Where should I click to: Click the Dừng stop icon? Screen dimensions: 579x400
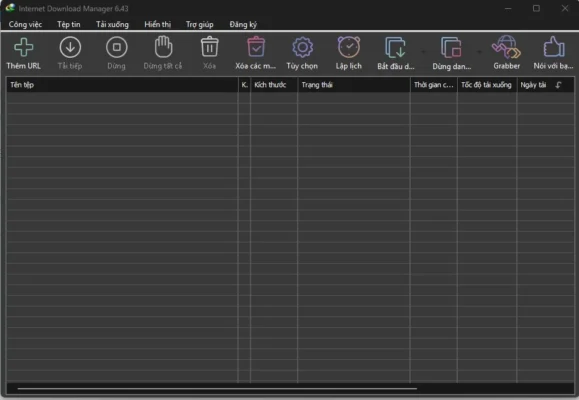tap(117, 47)
